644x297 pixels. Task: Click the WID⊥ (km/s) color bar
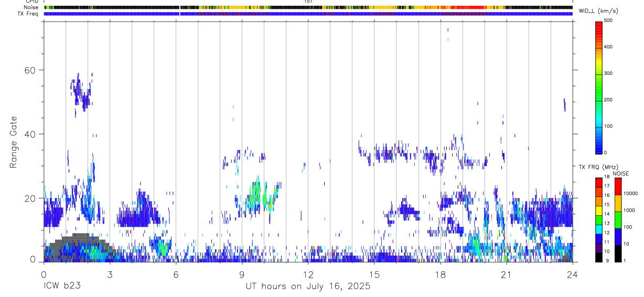(599, 86)
